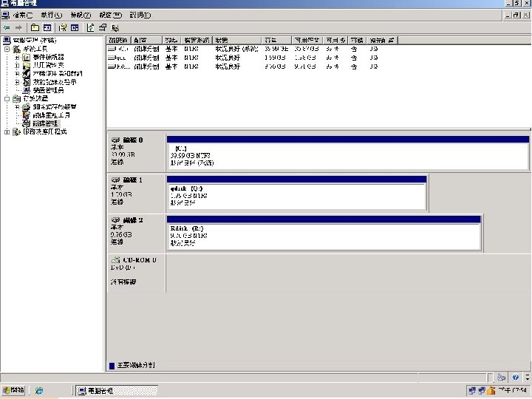Viewport: 532px width, 399px height.
Task: Click the Local Users and Groups tree icon
Action: 27,73
